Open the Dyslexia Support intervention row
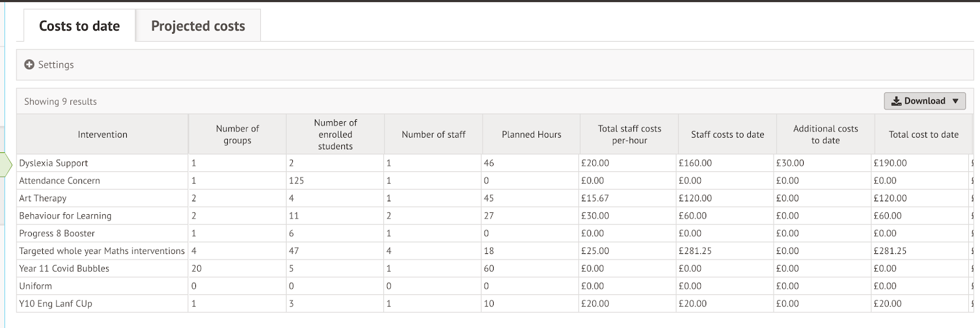 (x=53, y=163)
